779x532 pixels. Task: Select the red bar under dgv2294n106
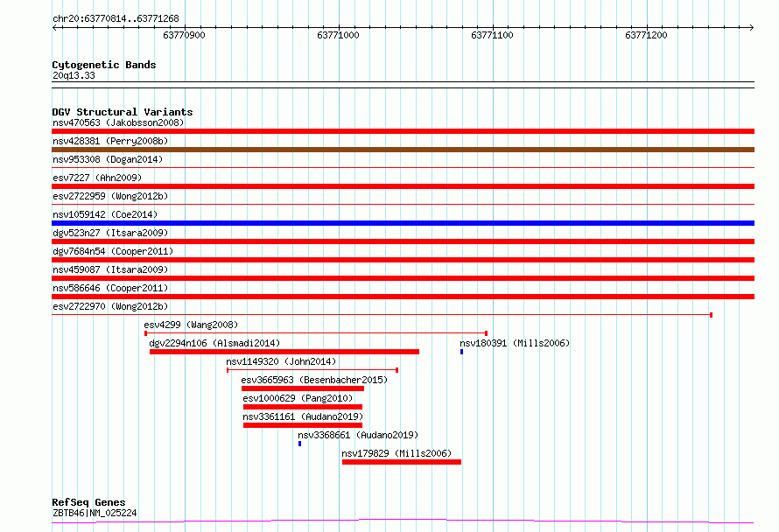284,352
